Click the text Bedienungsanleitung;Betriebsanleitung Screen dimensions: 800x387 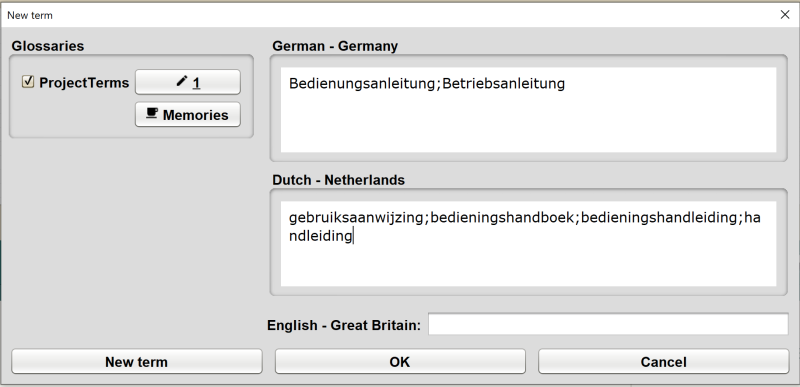point(427,84)
